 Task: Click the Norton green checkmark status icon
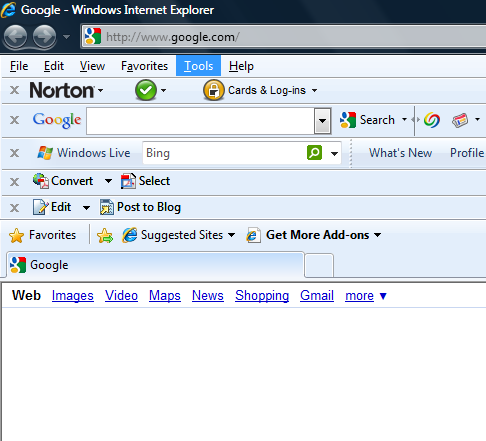pos(146,90)
